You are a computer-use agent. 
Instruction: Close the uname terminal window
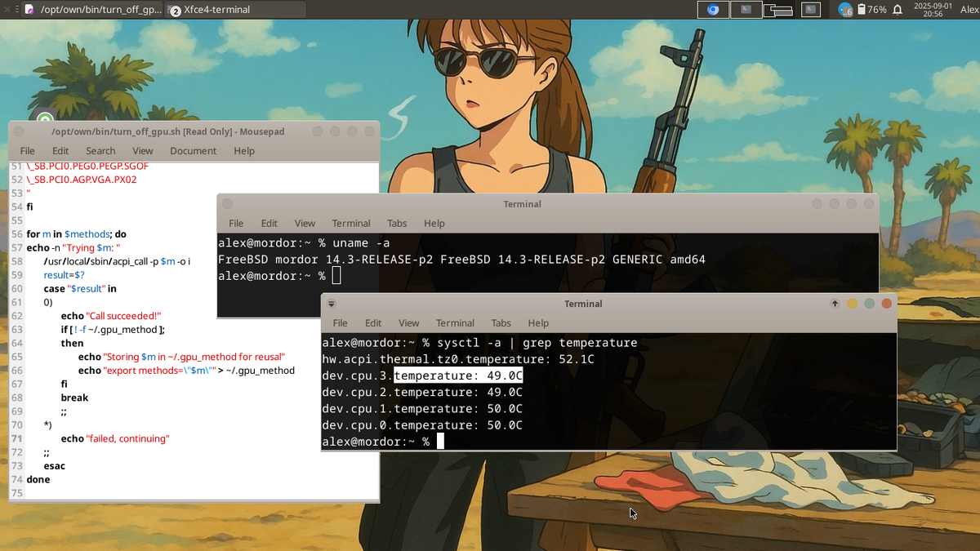click(x=869, y=204)
